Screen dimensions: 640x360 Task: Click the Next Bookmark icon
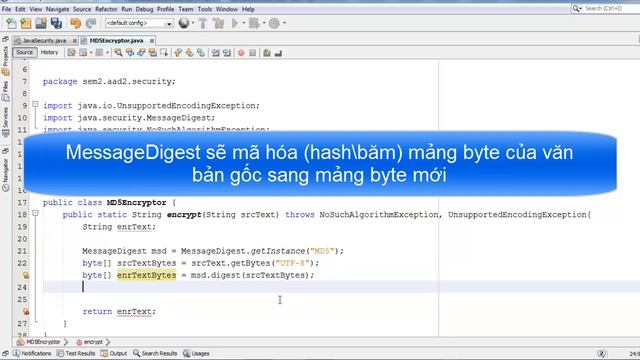[x=189, y=53]
